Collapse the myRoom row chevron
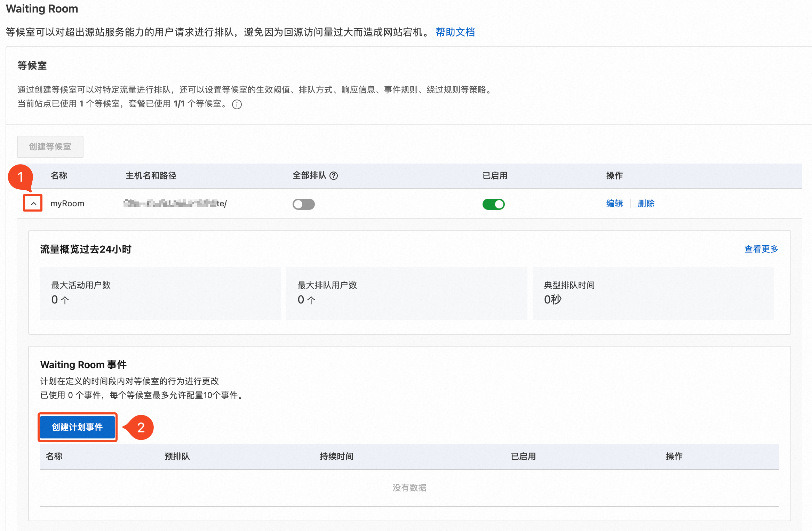This screenshot has height=531, width=812. 33,203
